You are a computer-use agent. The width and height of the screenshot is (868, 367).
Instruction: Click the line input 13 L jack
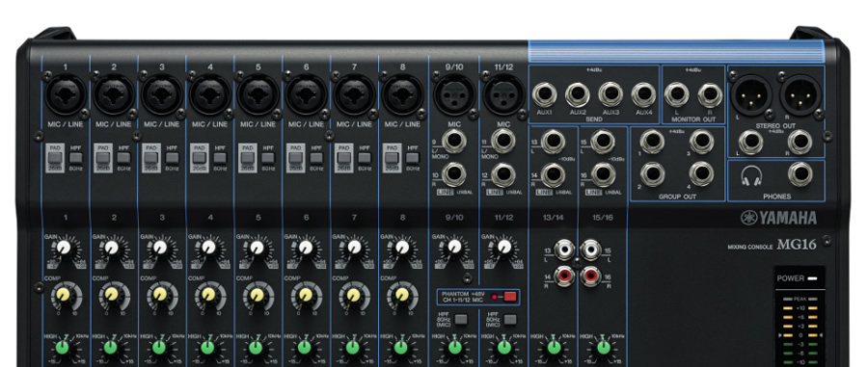(x=553, y=142)
